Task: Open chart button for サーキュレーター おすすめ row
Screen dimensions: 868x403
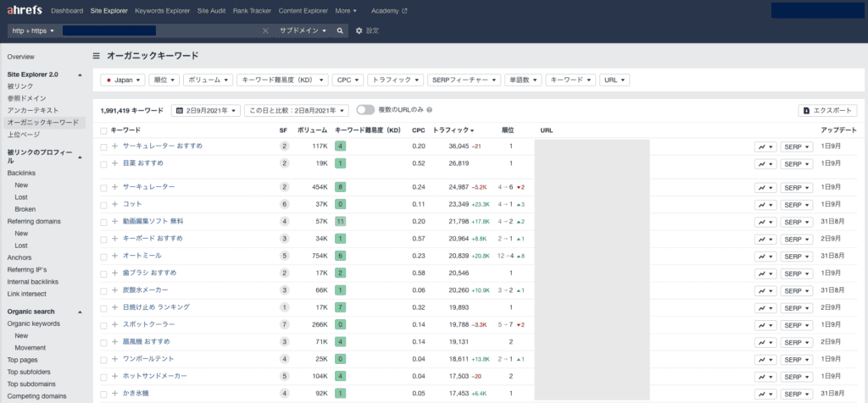Action: point(765,147)
